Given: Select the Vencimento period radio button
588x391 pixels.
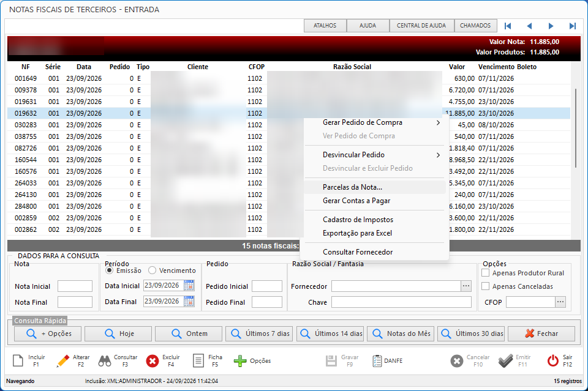Looking at the screenshot, I should pyautogui.click(x=152, y=270).
